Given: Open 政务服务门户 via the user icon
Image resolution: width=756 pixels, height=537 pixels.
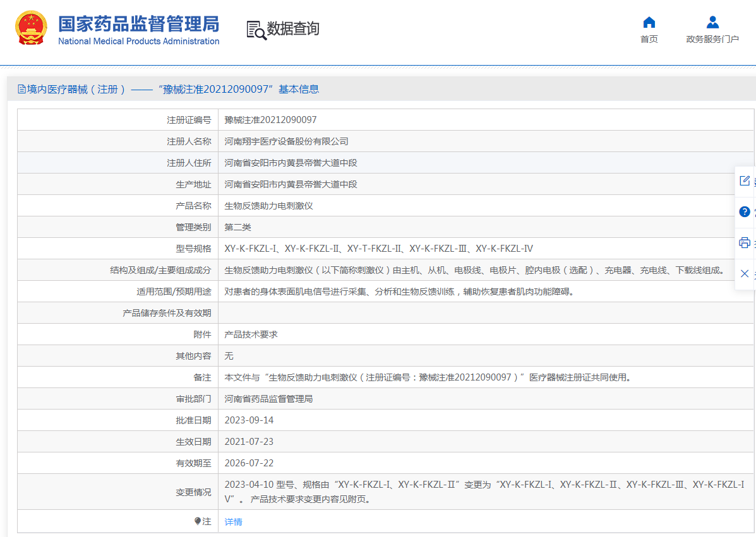Looking at the screenshot, I should coord(712,22).
